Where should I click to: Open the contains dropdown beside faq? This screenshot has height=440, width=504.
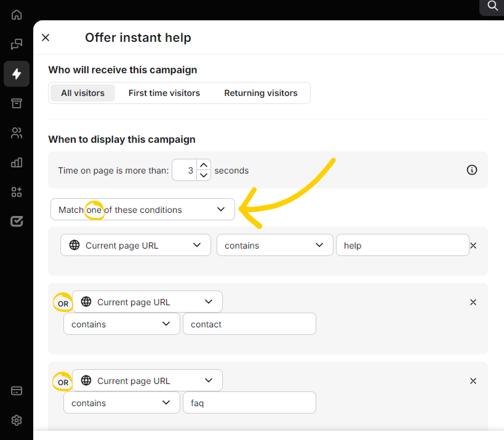(122, 402)
